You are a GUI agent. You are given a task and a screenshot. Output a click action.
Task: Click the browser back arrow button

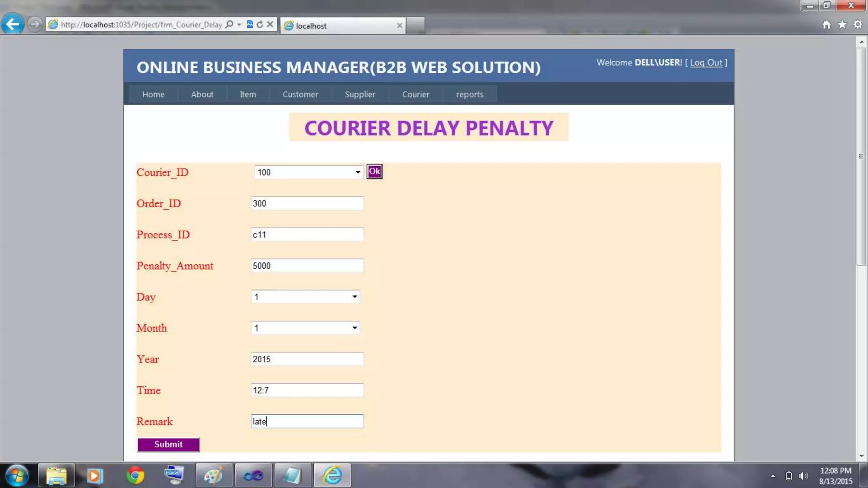click(x=13, y=24)
